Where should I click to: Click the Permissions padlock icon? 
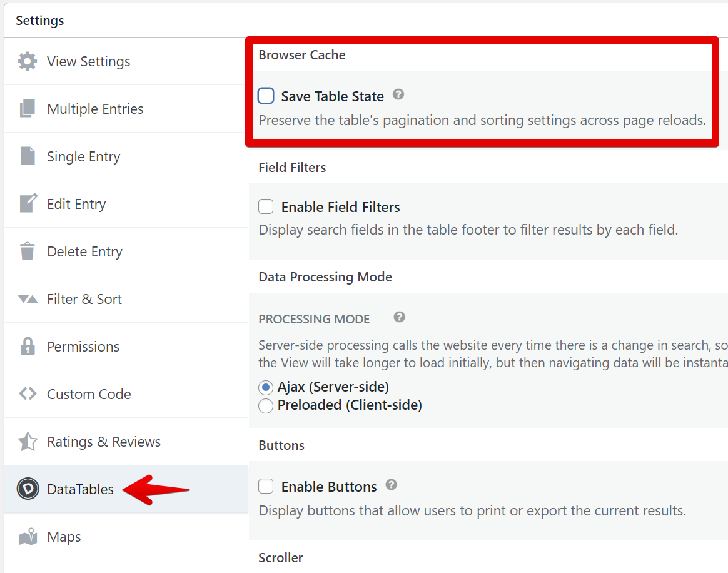(28, 347)
